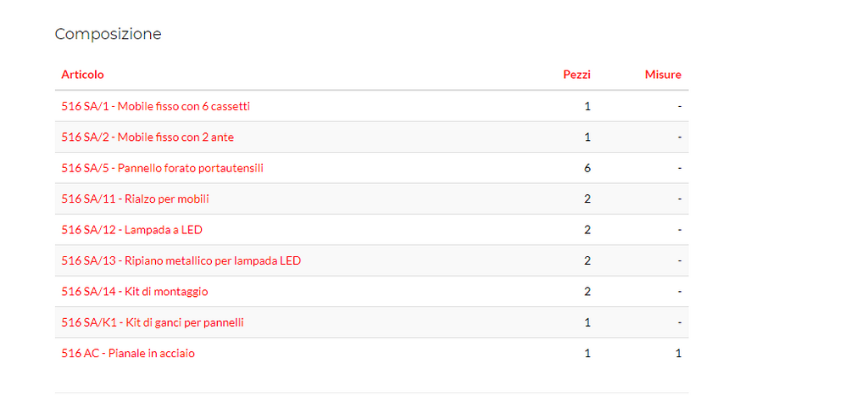Open the 516 SA/12 Lampada a LED link
Viewport: 868px width, 414px height.
pos(131,230)
